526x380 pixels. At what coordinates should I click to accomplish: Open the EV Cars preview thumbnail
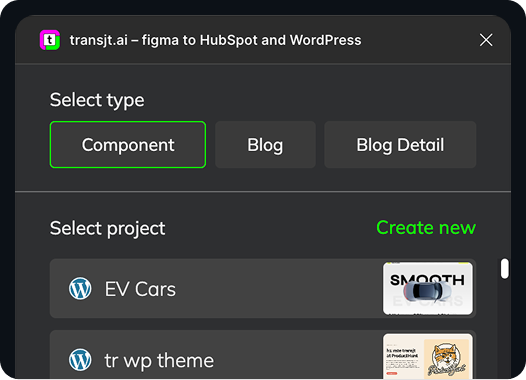tap(428, 288)
